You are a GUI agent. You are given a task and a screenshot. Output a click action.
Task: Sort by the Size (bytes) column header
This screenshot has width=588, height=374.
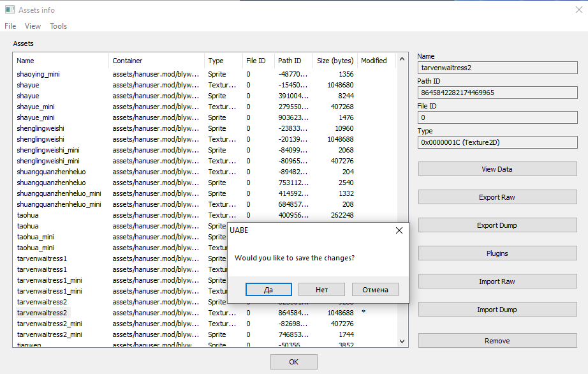click(335, 61)
